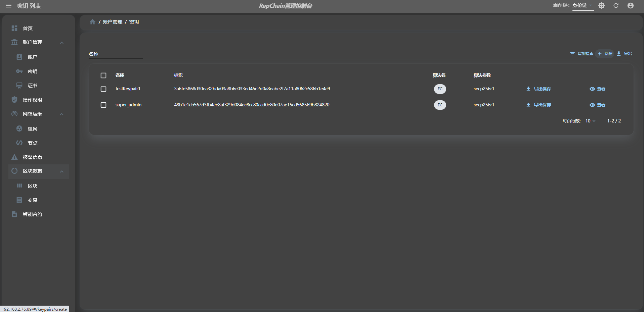Click the 组网 group icon
644x312 pixels.
coord(19,128)
